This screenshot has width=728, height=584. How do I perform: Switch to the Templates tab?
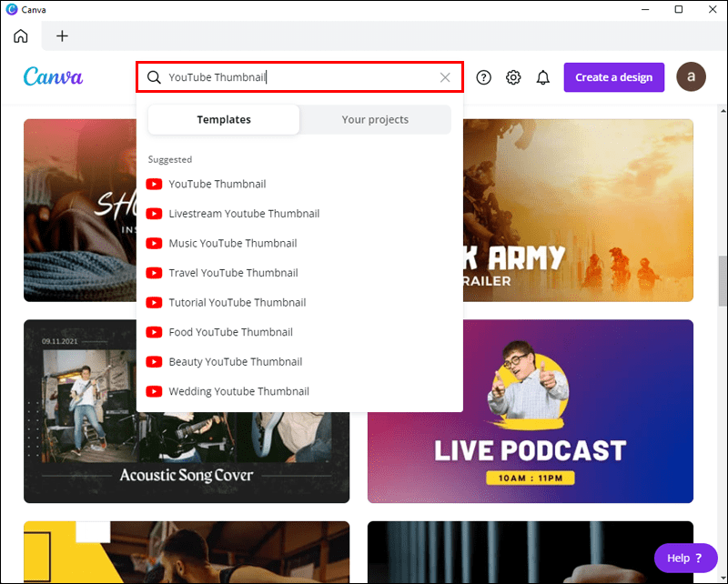coord(224,119)
